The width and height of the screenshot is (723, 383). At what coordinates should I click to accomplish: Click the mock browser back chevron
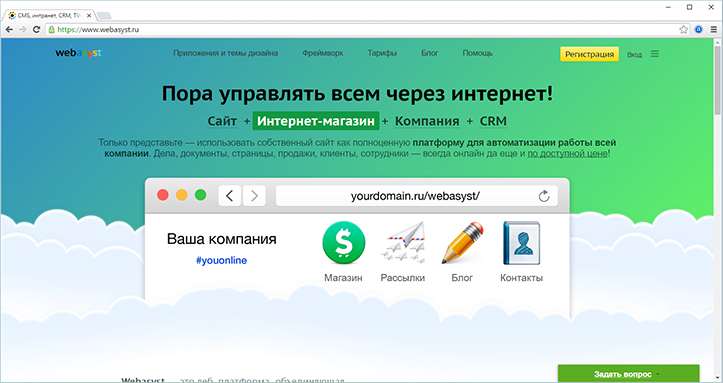point(230,196)
